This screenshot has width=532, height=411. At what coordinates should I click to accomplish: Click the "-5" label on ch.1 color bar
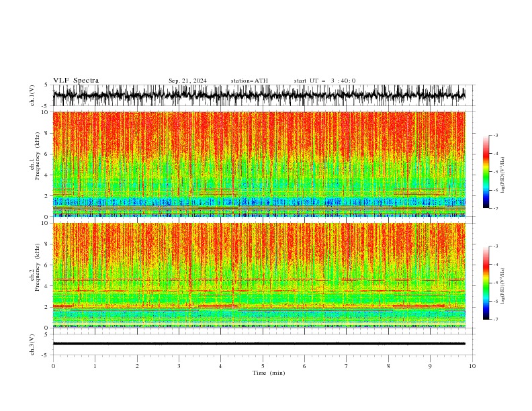point(496,172)
